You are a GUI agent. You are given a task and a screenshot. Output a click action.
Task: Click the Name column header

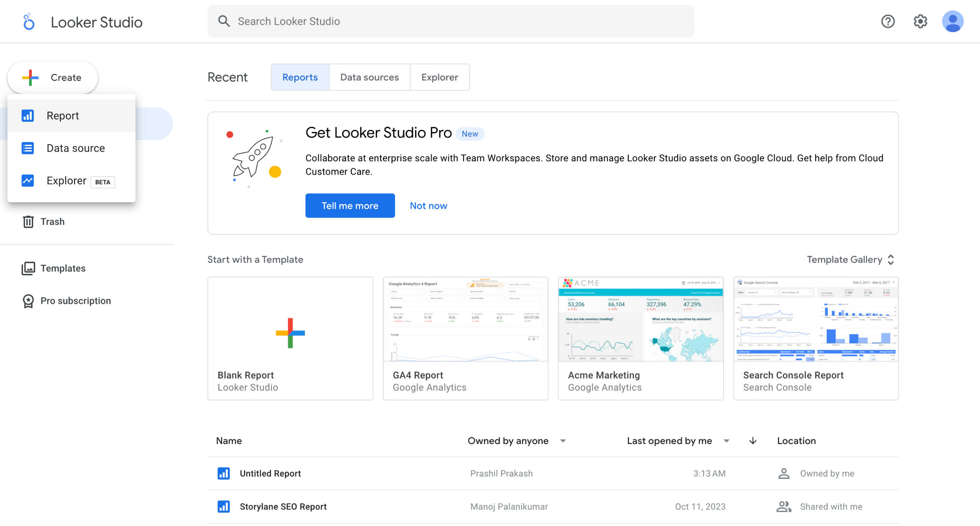(229, 441)
